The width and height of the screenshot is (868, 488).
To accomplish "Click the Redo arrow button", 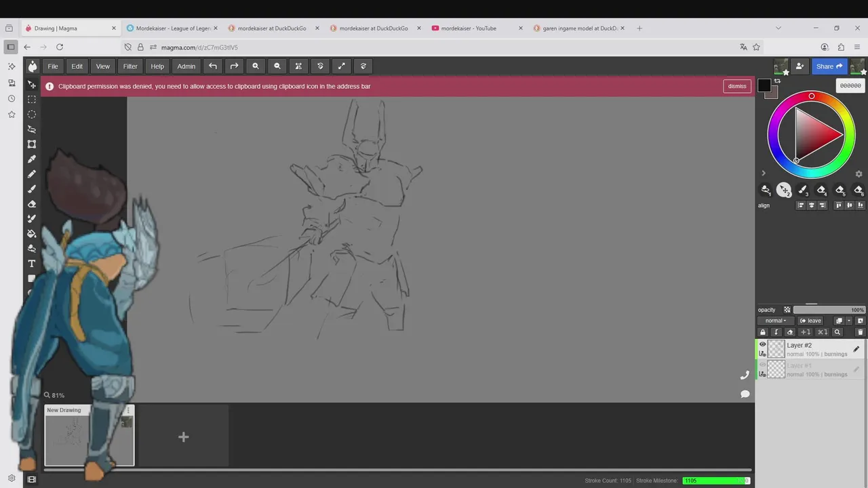I will 234,66.
